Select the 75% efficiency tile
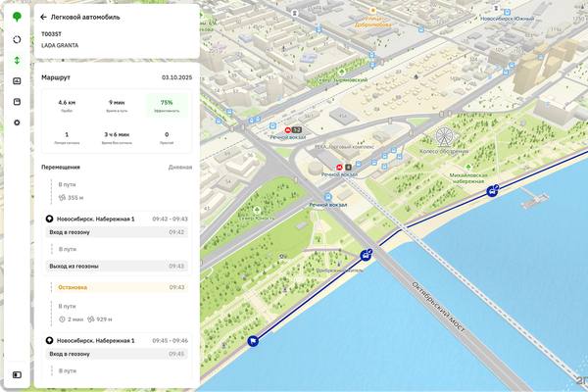588x392 pixels. [167, 107]
